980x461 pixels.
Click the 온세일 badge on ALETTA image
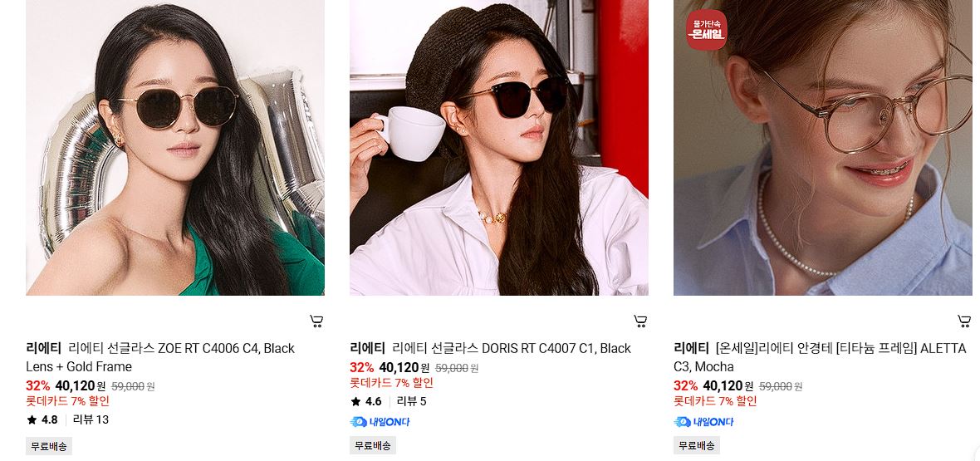pos(706,29)
